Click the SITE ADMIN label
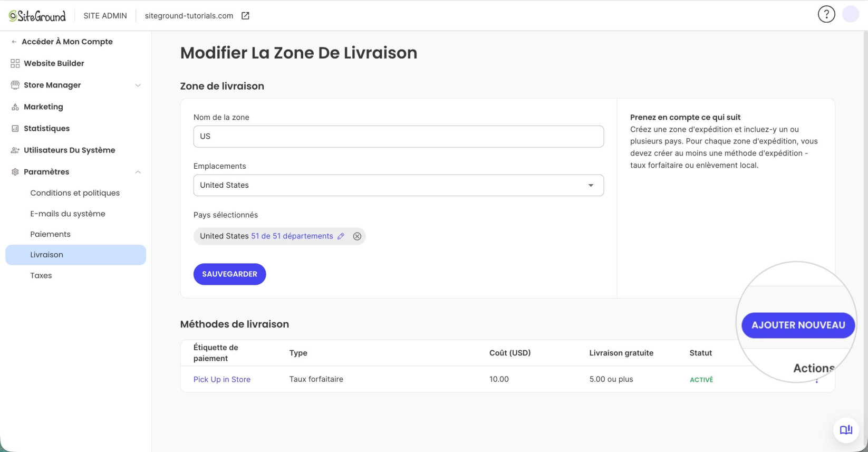 coord(105,16)
